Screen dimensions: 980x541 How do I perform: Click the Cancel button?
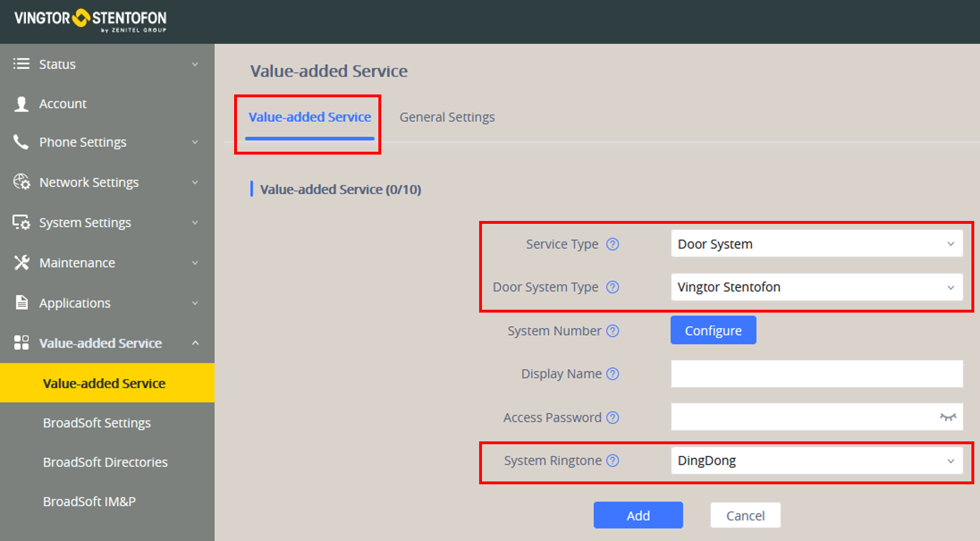[745, 516]
